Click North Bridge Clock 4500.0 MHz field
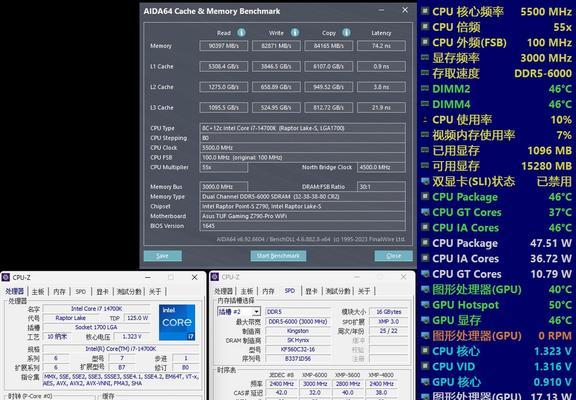 pyautogui.click(x=381, y=167)
